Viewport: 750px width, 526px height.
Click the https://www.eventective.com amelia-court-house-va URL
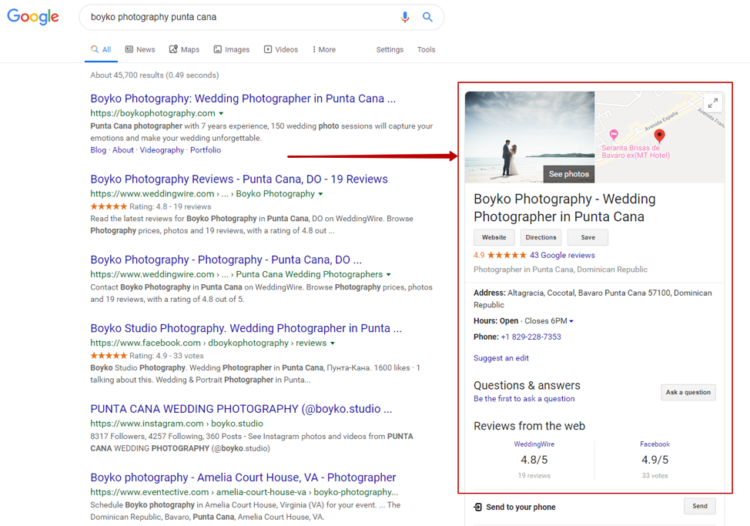(244, 492)
